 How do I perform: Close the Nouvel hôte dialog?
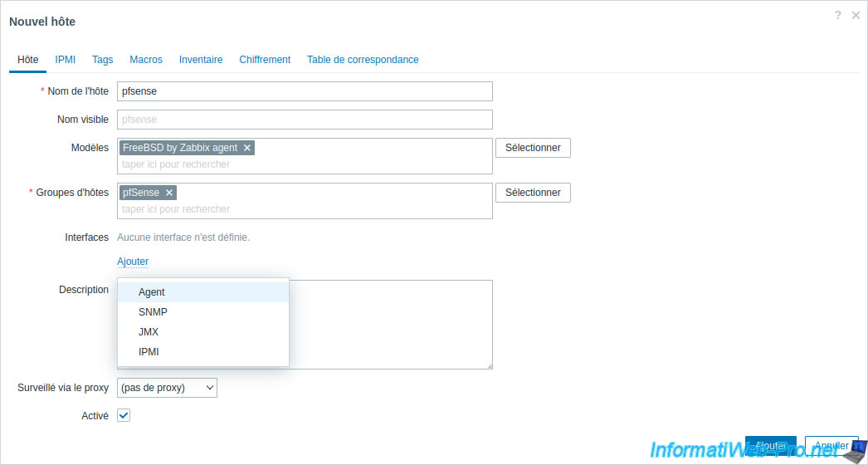856,16
